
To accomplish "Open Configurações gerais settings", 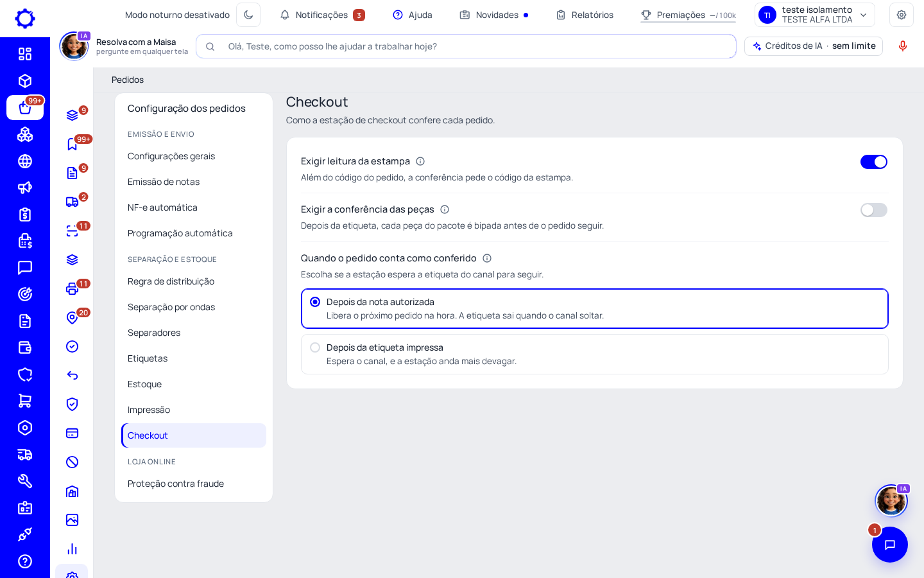I will [x=194, y=156].
